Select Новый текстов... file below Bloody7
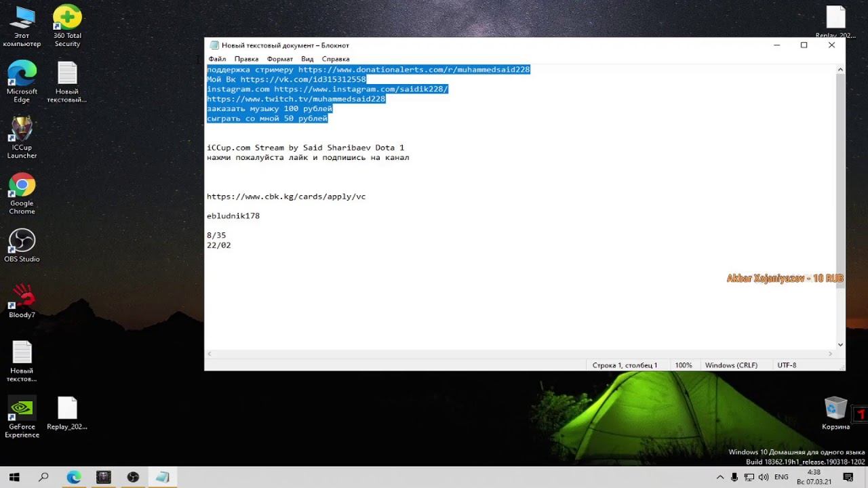The width and height of the screenshot is (868, 488). tap(22, 361)
